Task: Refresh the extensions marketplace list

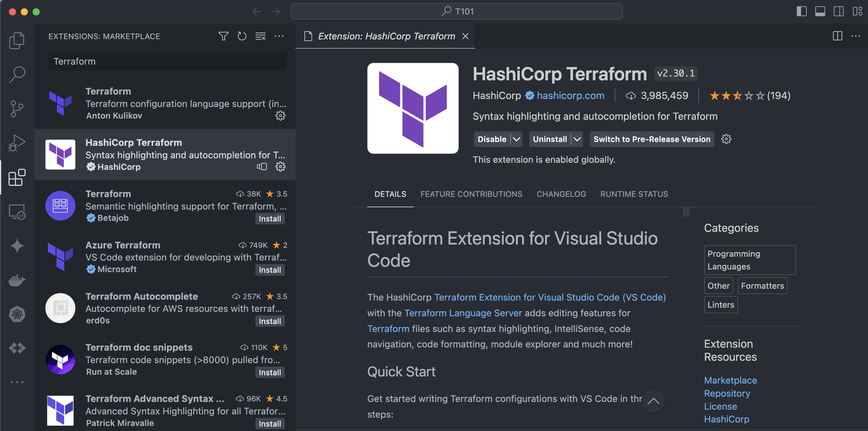Action: (241, 36)
